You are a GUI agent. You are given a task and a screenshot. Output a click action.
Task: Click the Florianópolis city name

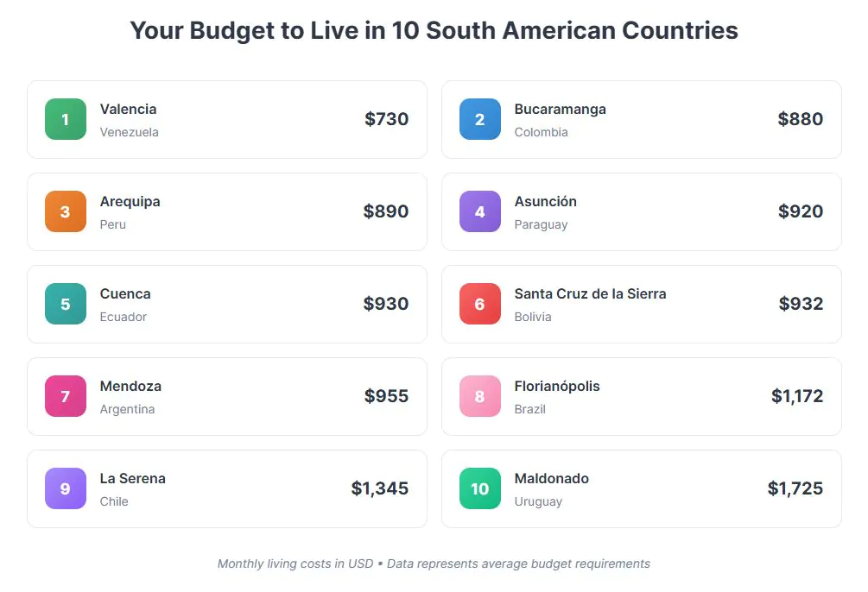(557, 386)
